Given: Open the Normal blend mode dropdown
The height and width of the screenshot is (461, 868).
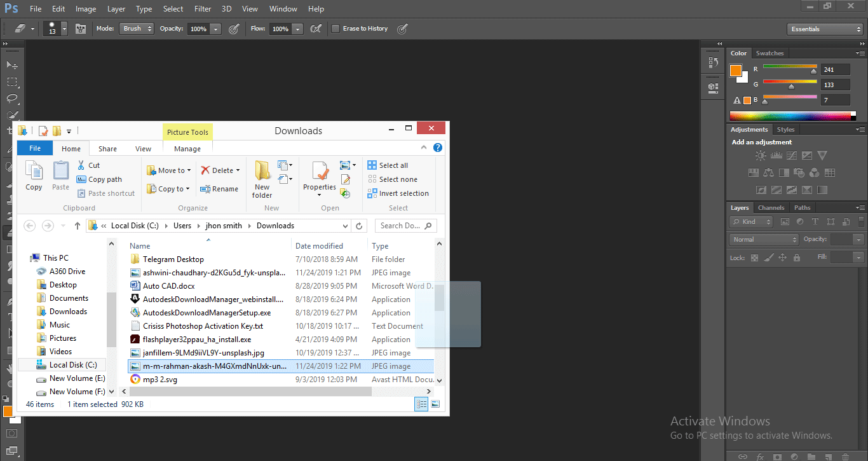Looking at the screenshot, I should coord(763,239).
